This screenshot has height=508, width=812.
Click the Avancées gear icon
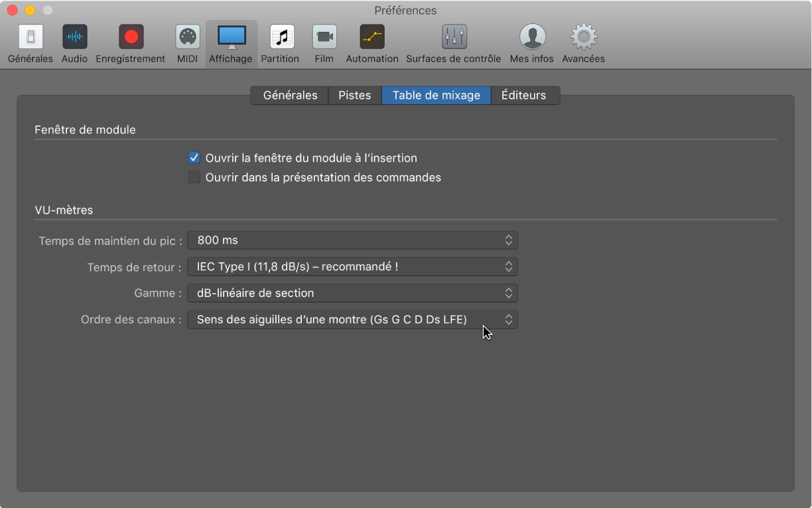(583, 37)
